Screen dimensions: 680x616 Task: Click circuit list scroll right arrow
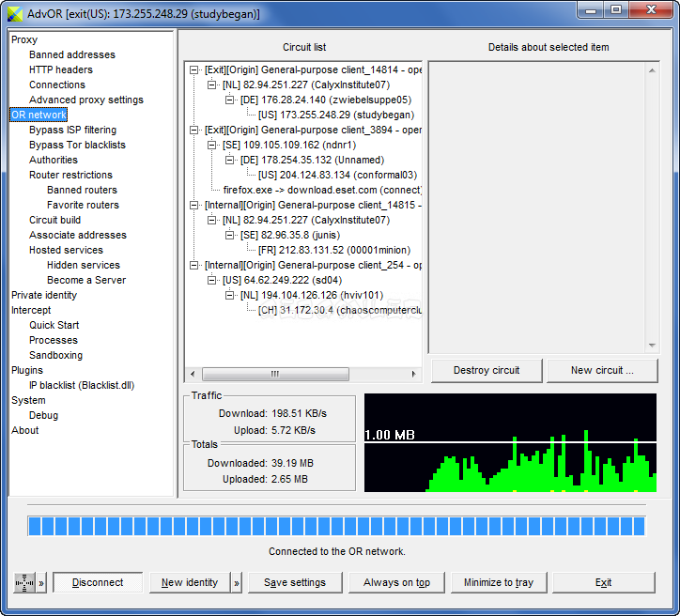point(413,374)
